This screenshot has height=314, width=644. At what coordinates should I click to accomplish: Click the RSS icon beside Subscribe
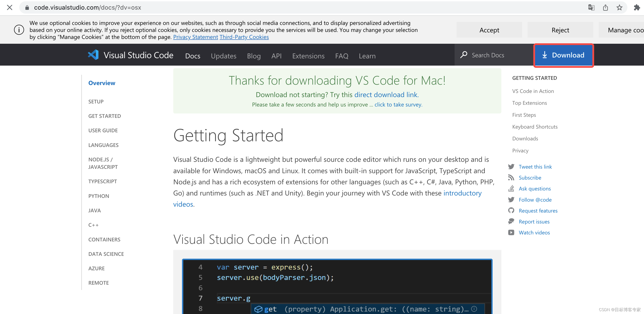point(511,178)
